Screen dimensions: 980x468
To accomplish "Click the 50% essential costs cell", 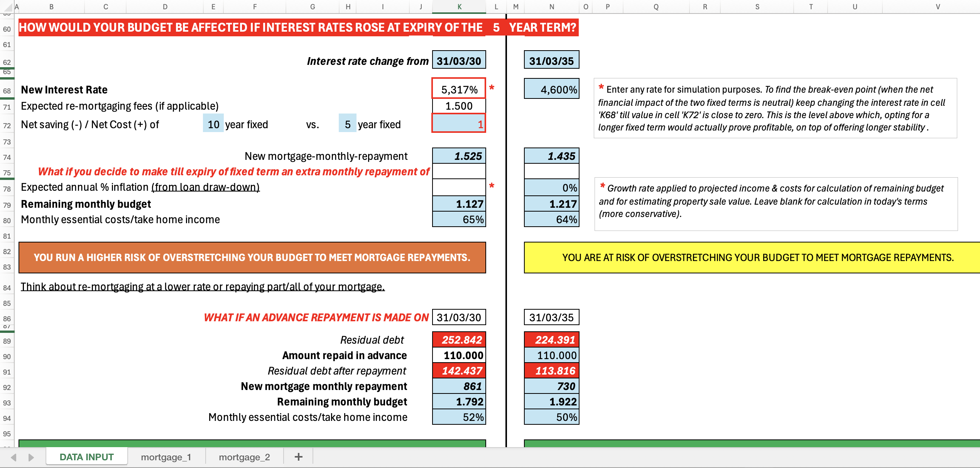I will pos(551,417).
